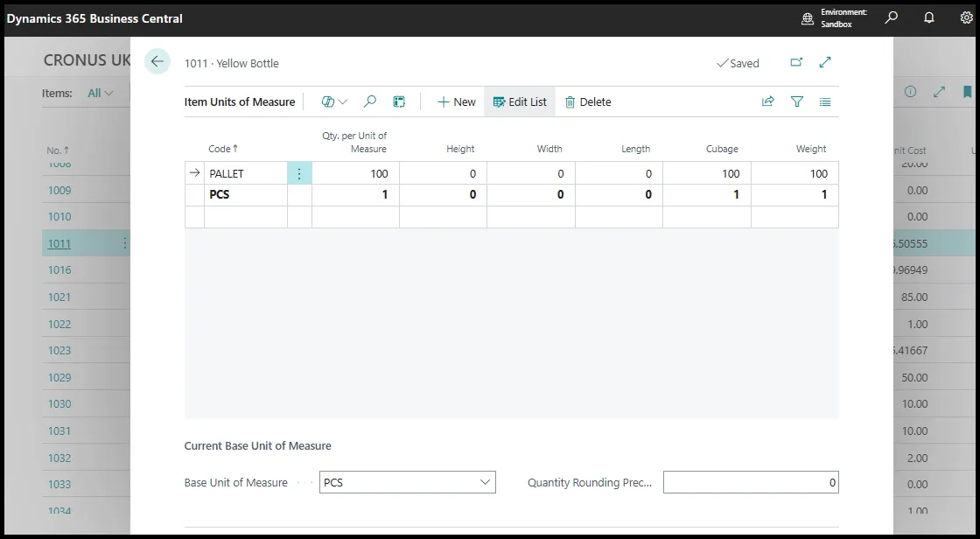Click the Environment Sandbox globe icon
Image resolution: width=980 pixels, height=539 pixels.
(x=808, y=18)
